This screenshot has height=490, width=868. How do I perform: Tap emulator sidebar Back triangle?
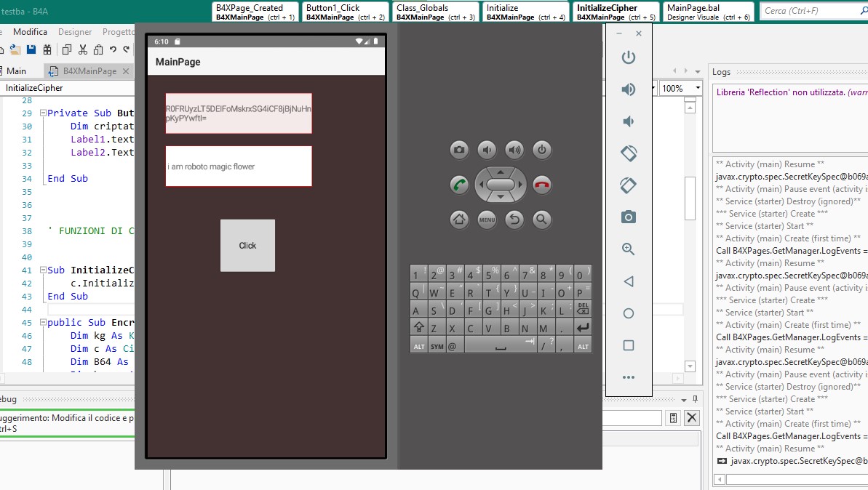click(x=629, y=281)
